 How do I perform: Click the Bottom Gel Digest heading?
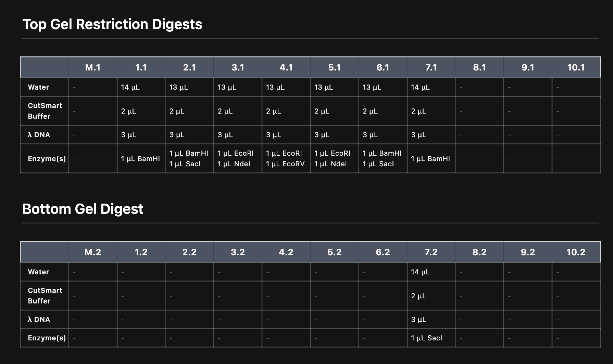coord(83,209)
